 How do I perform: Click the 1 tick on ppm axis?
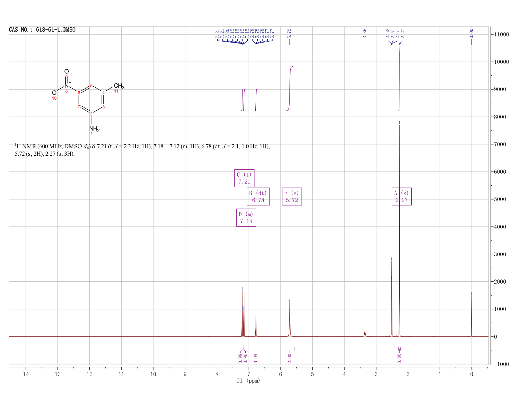point(440,374)
